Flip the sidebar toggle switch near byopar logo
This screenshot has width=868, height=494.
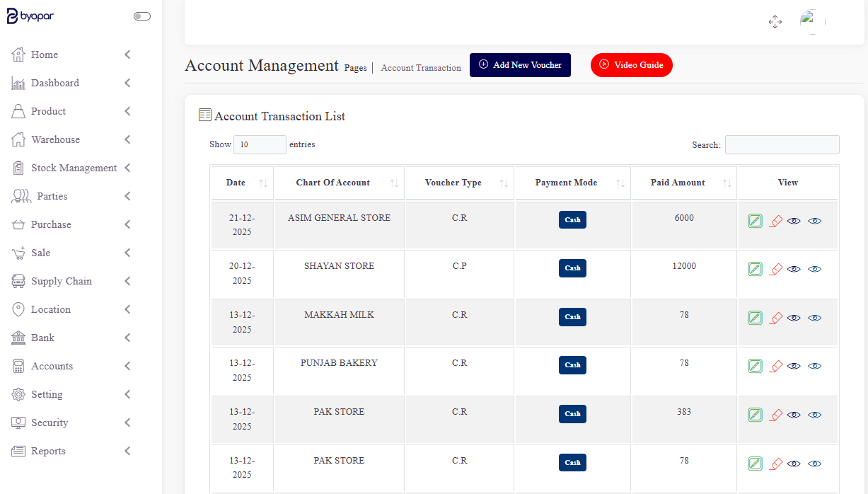pos(142,16)
